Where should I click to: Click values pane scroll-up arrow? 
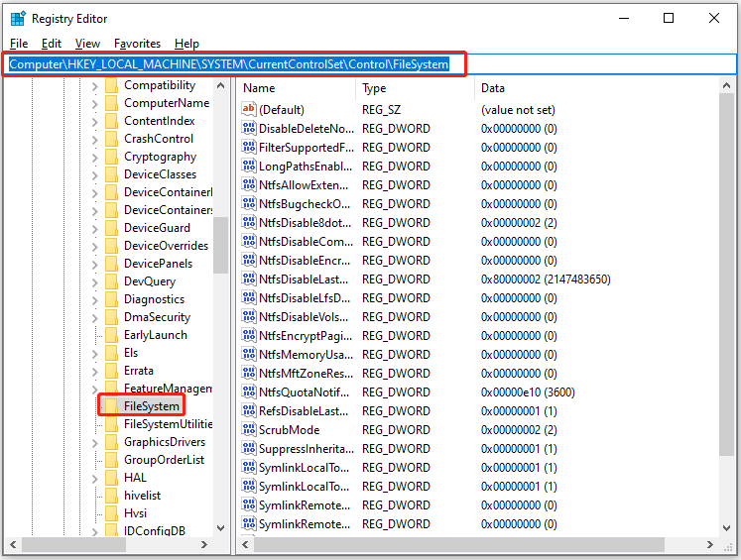[x=726, y=85]
